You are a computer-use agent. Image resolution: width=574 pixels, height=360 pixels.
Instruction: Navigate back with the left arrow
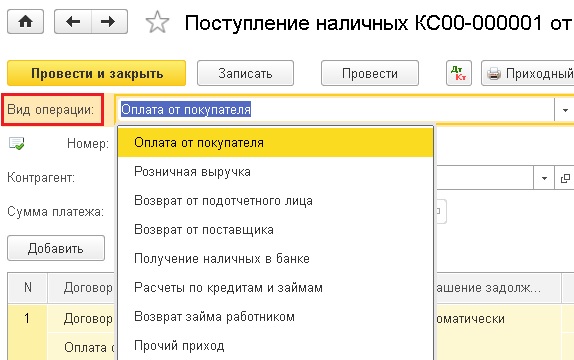tap(73, 22)
